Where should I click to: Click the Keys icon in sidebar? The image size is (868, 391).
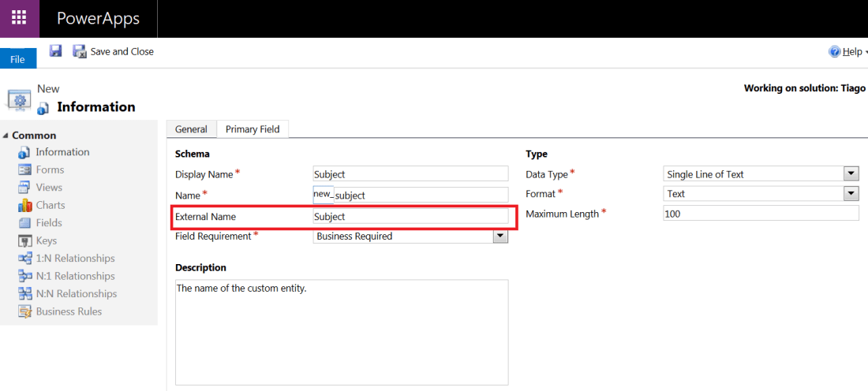coord(24,240)
